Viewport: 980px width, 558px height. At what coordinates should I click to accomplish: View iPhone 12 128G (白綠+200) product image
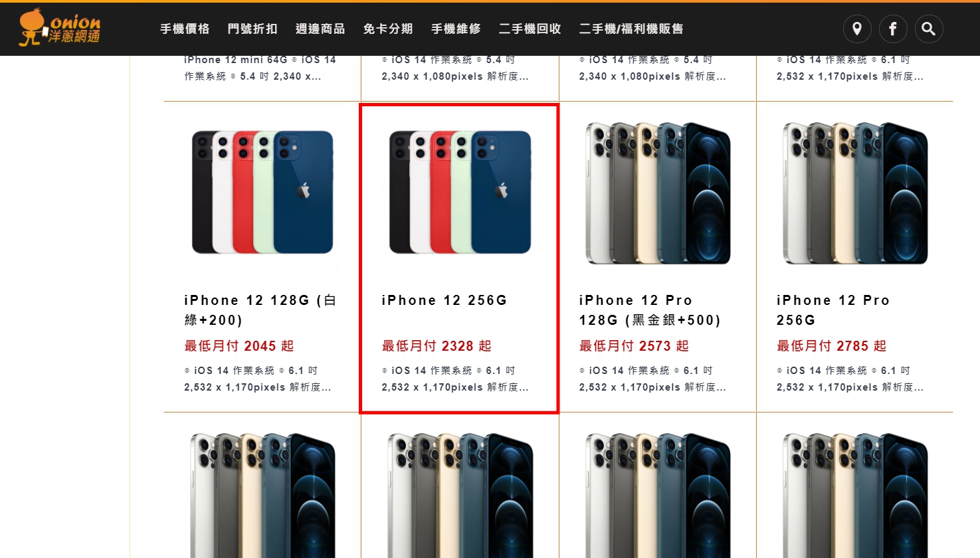(x=262, y=192)
